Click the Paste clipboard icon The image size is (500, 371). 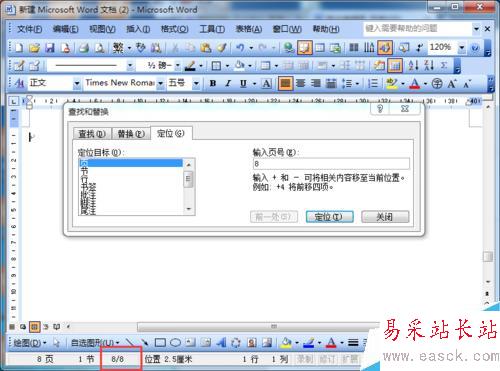coord(206,48)
